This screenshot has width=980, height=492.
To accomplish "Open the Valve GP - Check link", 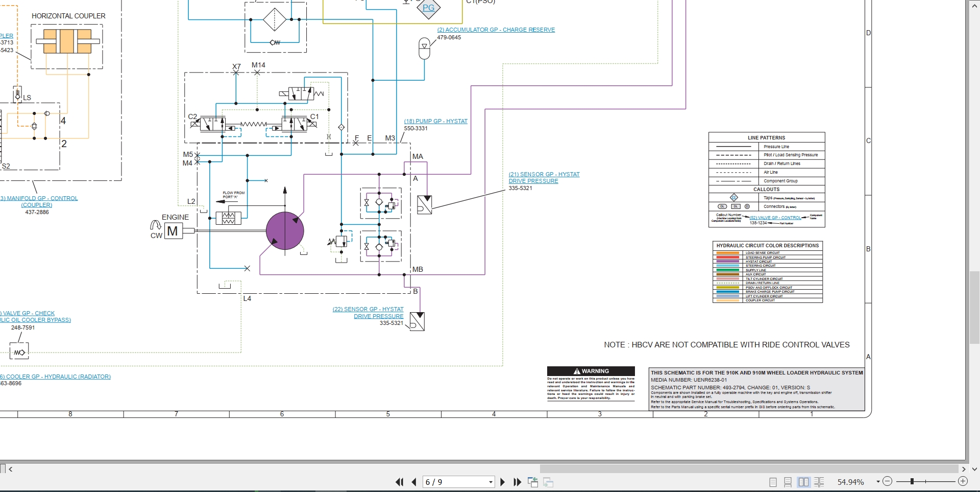I will 35,317.
